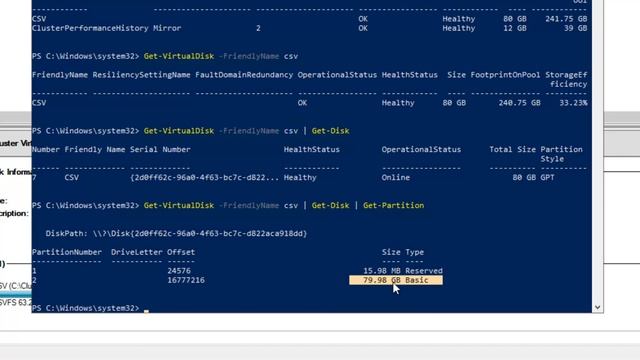Click the 39 GB footprint value
Screen dimensions: 640x360
[576, 28]
